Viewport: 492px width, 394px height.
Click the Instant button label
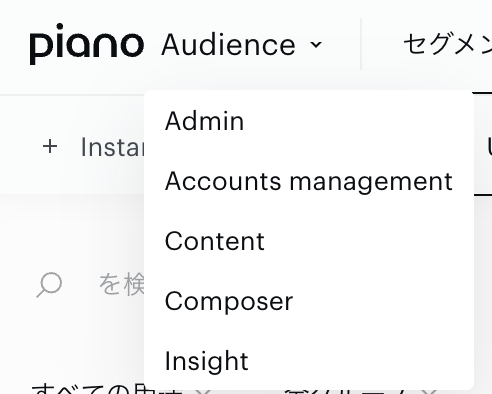point(113,147)
